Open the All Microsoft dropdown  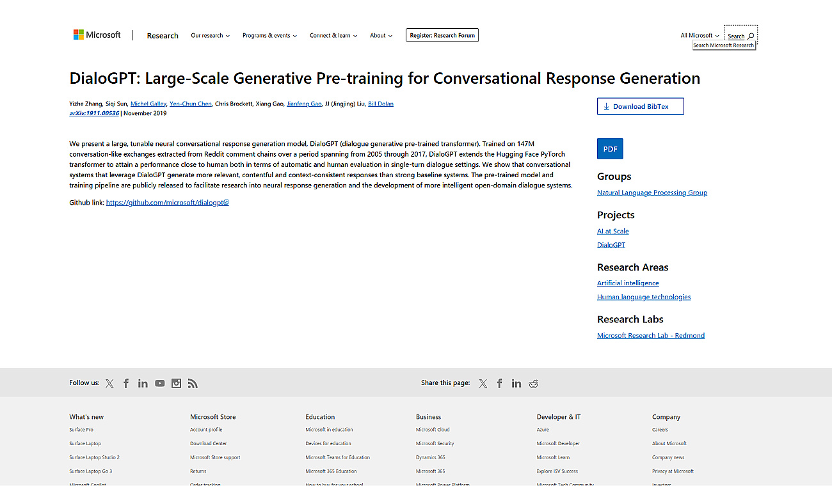[x=700, y=36]
